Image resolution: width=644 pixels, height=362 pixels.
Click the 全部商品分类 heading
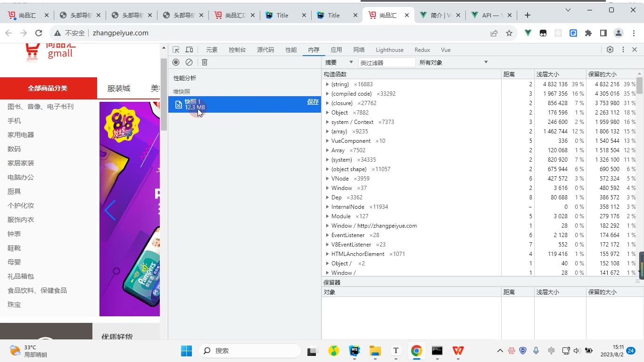pyautogui.click(x=48, y=88)
